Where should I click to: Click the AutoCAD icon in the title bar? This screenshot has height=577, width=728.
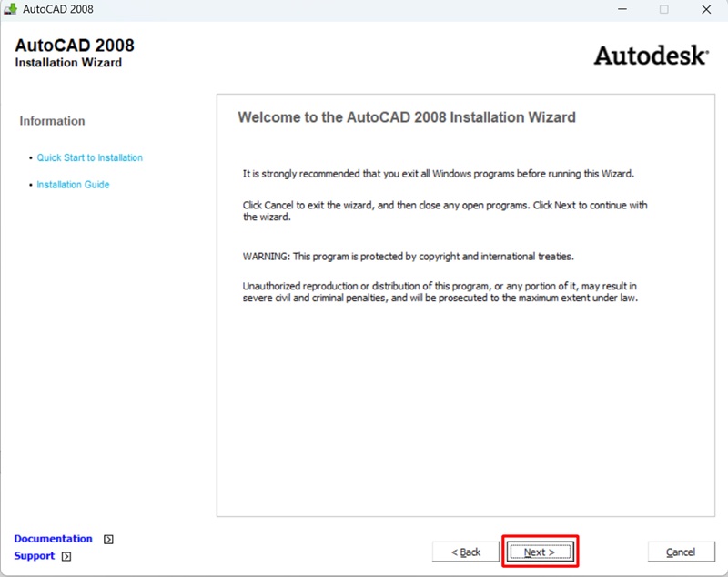click(11, 9)
